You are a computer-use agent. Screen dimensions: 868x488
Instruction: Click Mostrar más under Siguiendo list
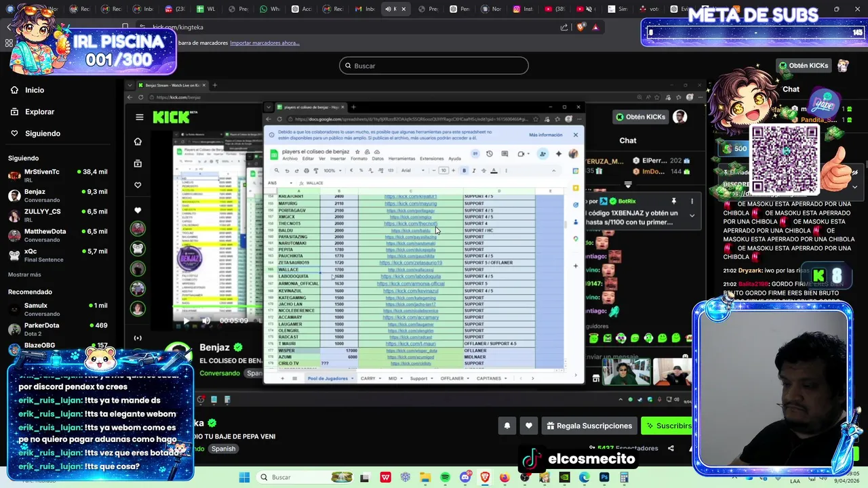(24, 274)
